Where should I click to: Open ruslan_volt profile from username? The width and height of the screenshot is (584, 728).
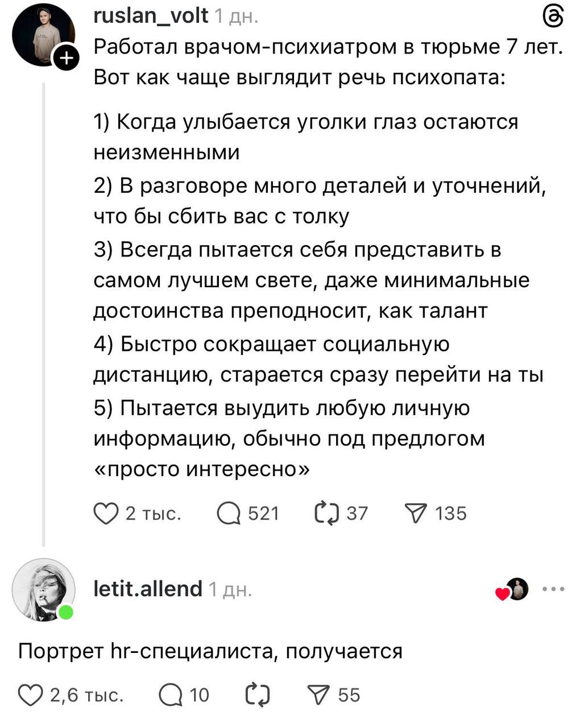[151, 16]
